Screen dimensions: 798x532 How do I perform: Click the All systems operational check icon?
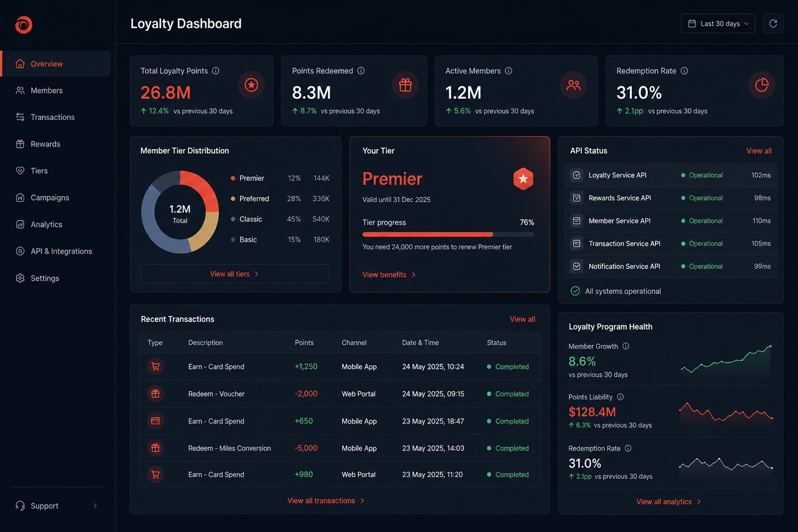[x=575, y=291]
